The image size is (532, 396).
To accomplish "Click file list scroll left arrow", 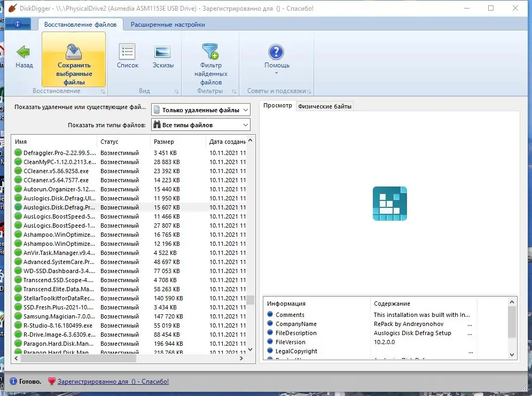I will (x=16, y=359).
